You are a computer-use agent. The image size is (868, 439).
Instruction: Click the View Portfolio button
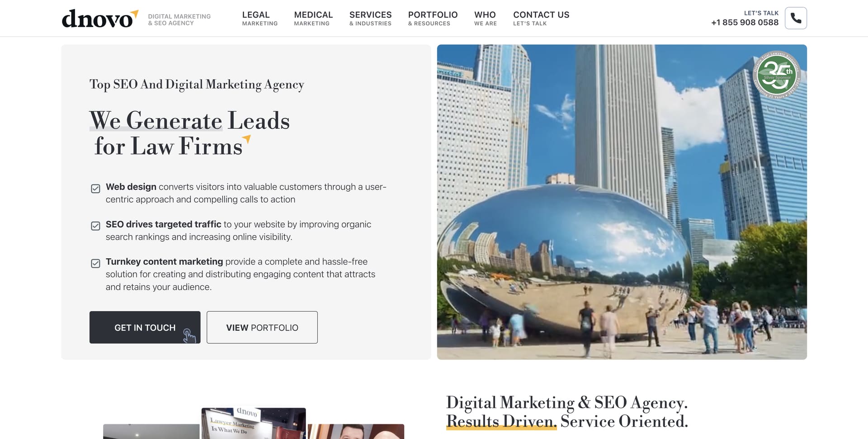coord(262,327)
